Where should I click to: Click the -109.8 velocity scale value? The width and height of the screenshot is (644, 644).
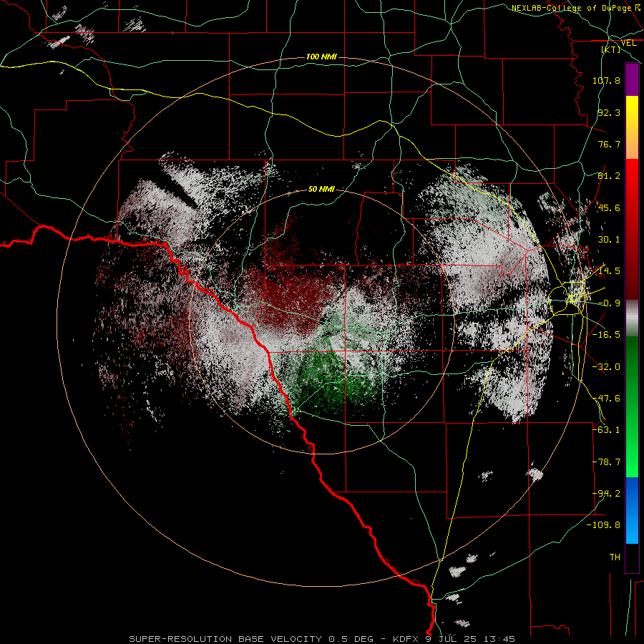pyautogui.click(x=603, y=525)
